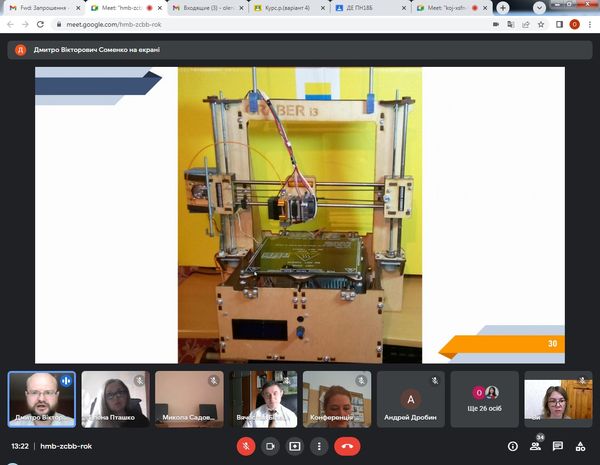Click the 'Ще 26 осіб' participants tile
Image resolution: width=600 pixels, height=465 pixels.
[485, 400]
